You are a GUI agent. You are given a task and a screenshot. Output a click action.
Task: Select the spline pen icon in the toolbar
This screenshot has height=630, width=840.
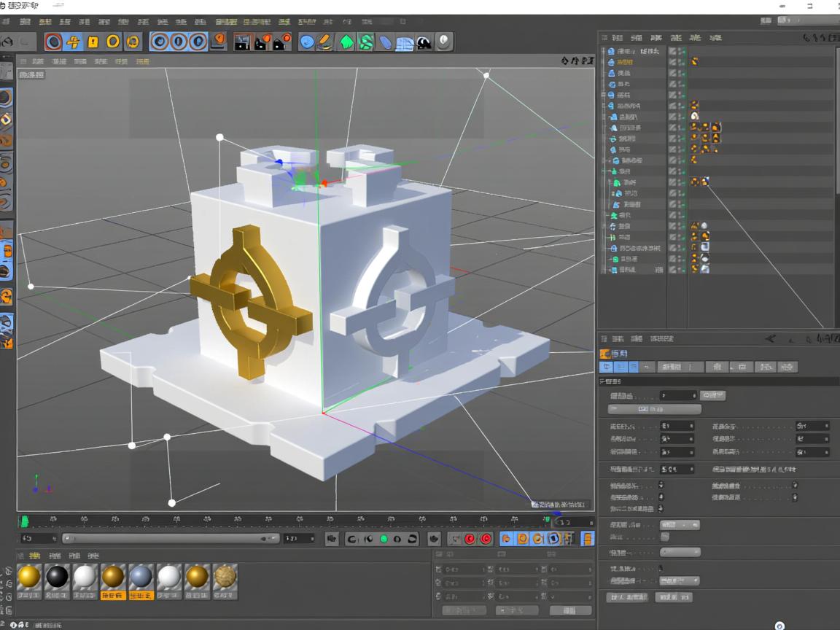326,42
